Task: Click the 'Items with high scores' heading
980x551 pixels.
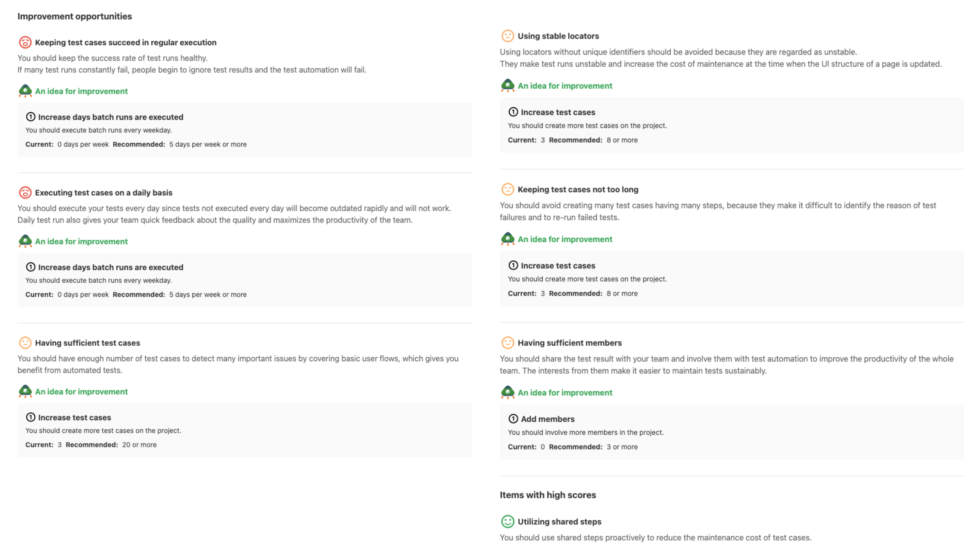Action: 547,495
